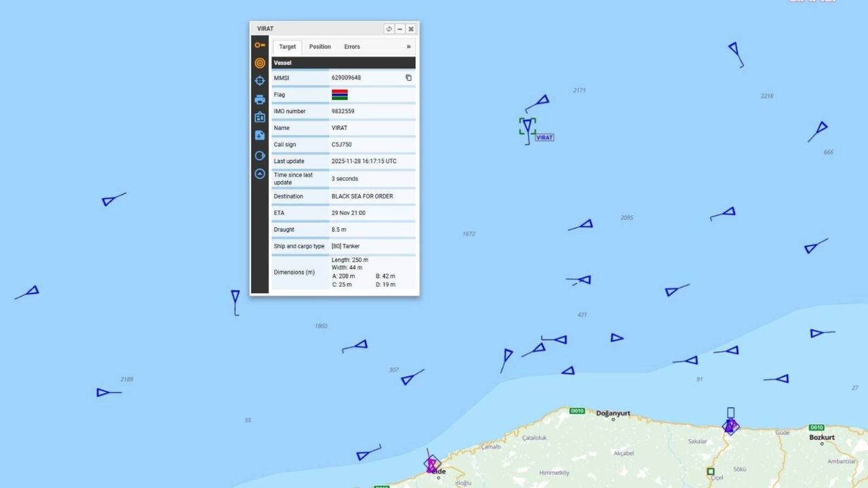Viewport: 868px width, 488px height.
Task: Click the VIRAT vessel label on the map
Action: tap(545, 138)
